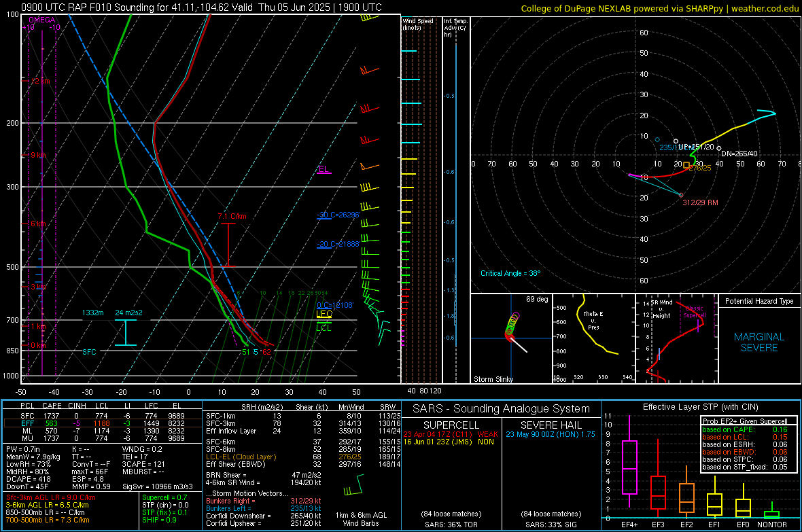Click the Bunkers Left = 235/13 kt line

pos(264,508)
